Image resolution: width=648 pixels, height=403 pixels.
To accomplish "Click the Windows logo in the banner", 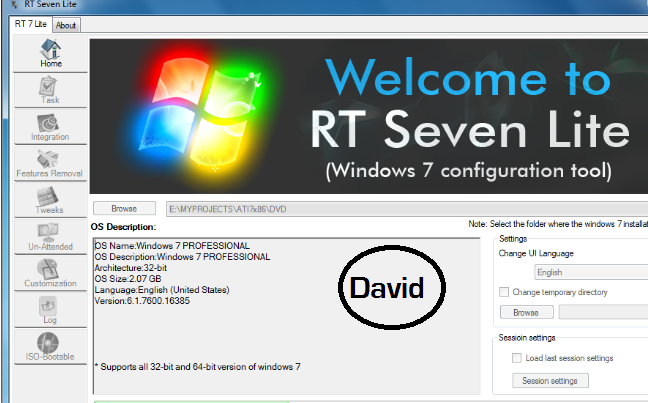I will coord(200,116).
